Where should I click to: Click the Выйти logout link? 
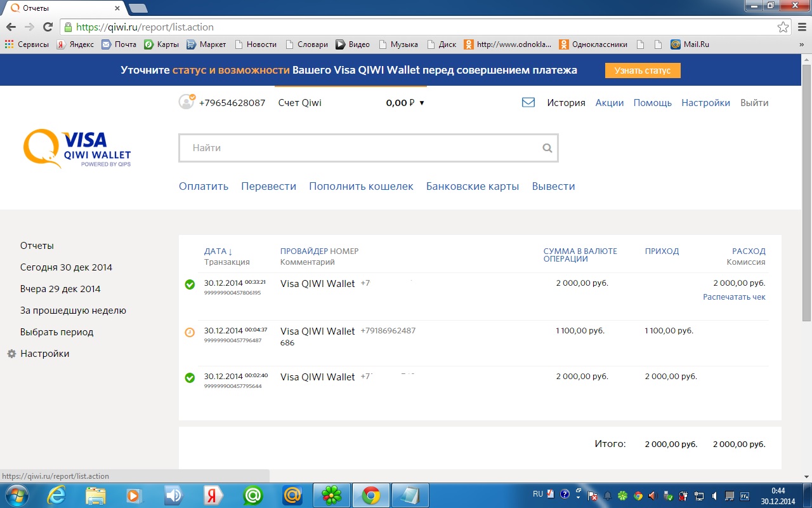coord(754,103)
